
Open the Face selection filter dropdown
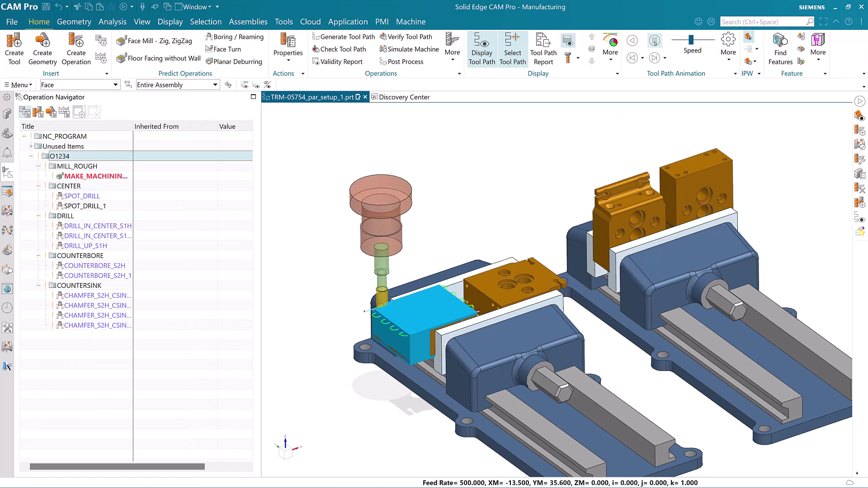(80, 84)
